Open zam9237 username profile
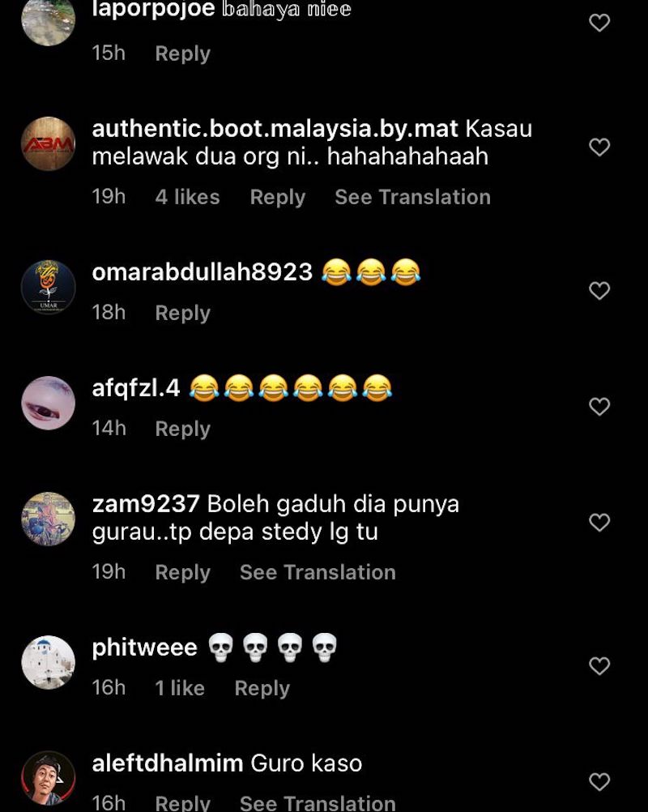Image resolution: width=648 pixels, height=812 pixels. (x=146, y=504)
